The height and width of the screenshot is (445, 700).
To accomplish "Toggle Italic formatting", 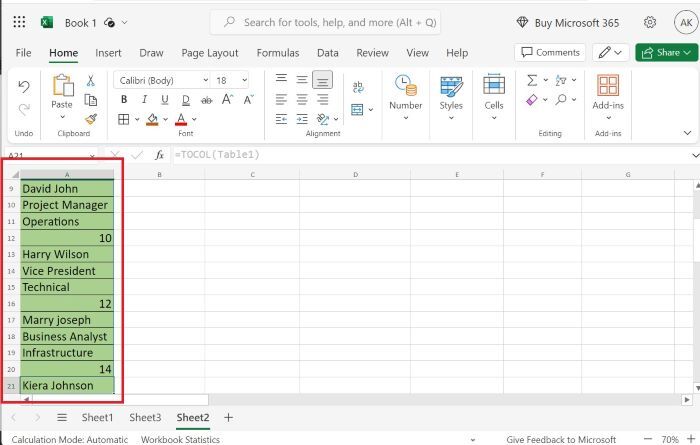I will coord(144,100).
